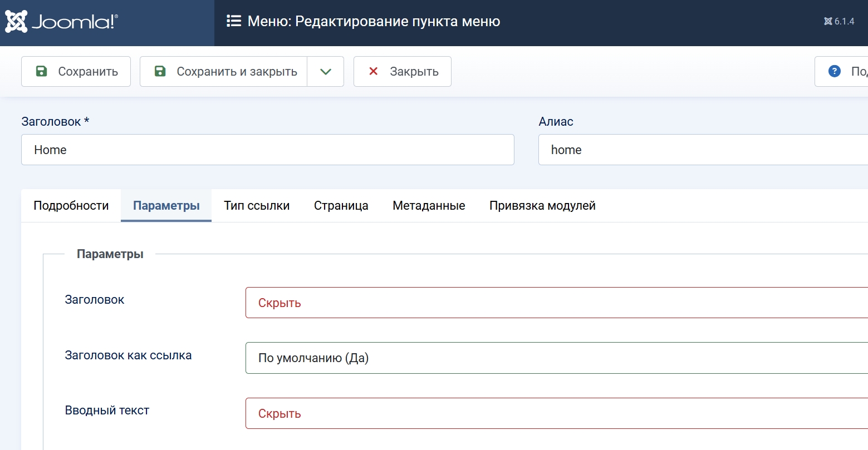Click the Заголовок как ссылка label

coord(128,355)
